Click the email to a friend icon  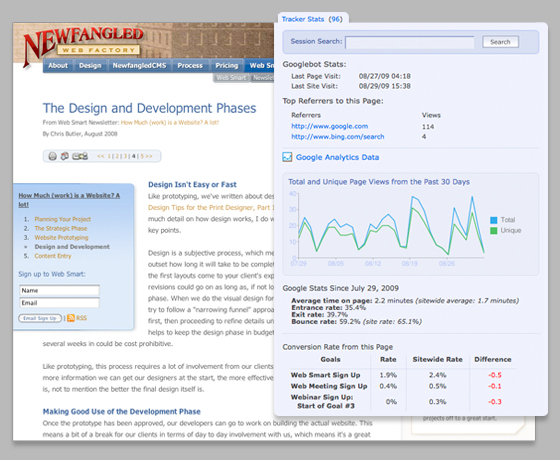(x=80, y=156)
